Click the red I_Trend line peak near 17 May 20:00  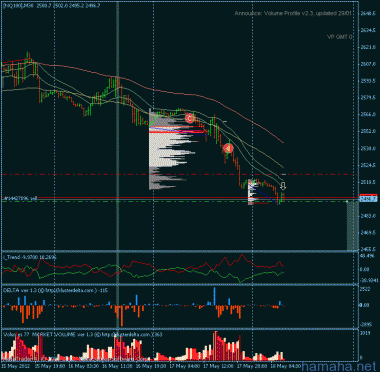pos(242,255)
